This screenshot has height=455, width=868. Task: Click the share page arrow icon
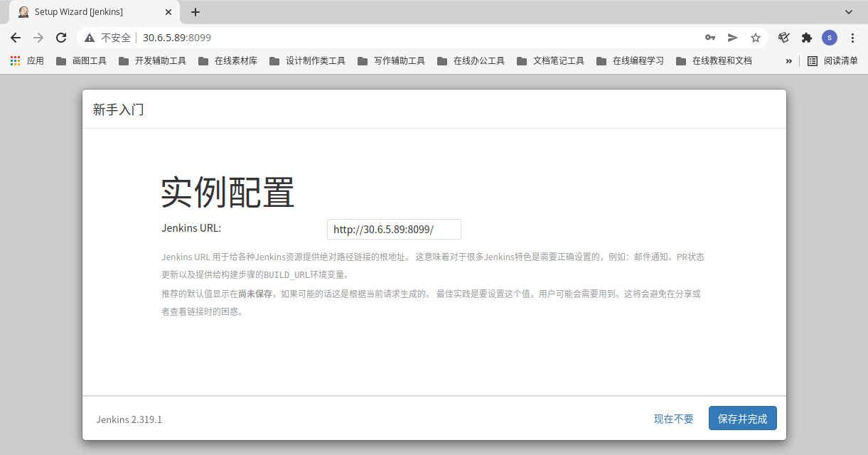[x=732, y=38]
